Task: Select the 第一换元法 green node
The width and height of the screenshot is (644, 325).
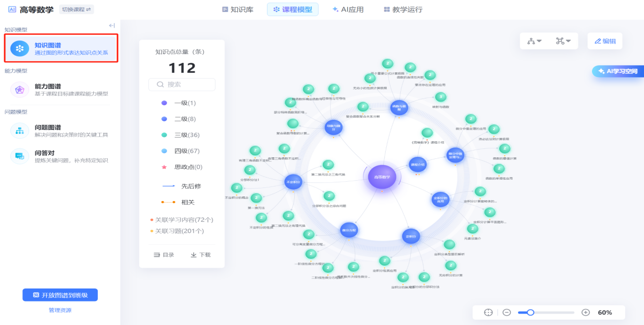Action: point(256,198)
